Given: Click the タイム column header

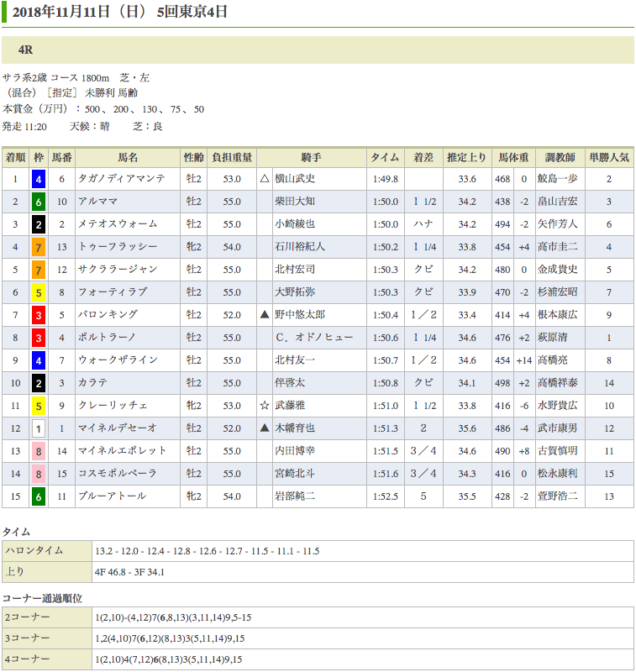Looking at the screenshot, I should pos(385,157).
